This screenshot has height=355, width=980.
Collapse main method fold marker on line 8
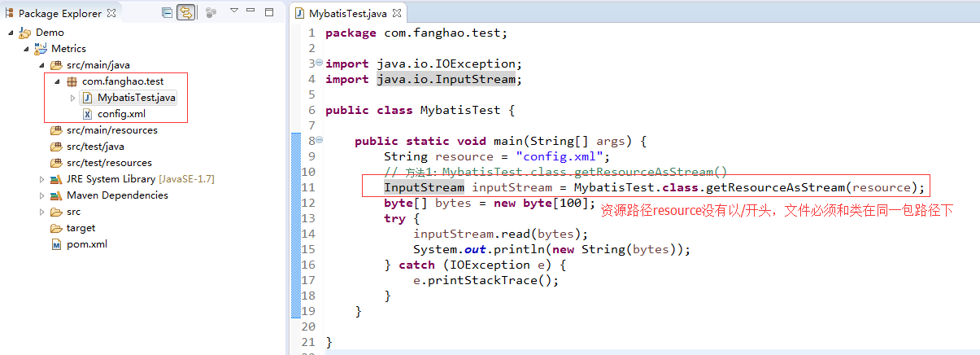click(319, 140)
